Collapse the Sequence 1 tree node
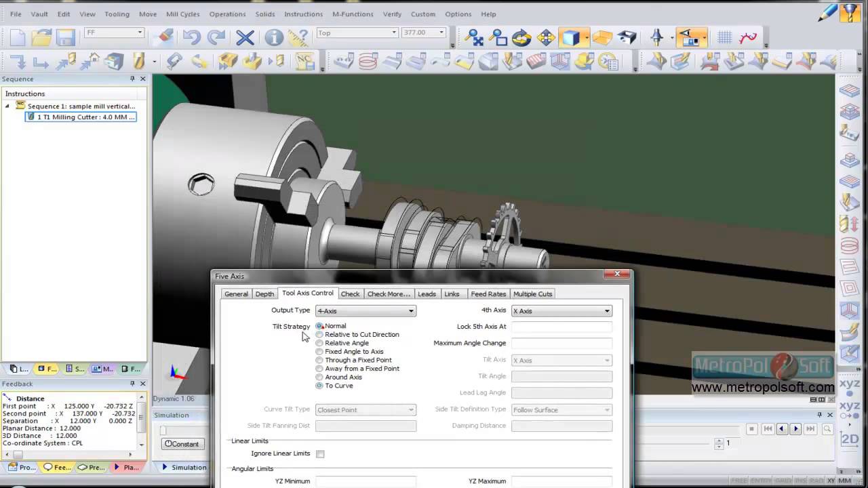Image resolution: width=868 pixels, height=488 pixels. point(7,106)
